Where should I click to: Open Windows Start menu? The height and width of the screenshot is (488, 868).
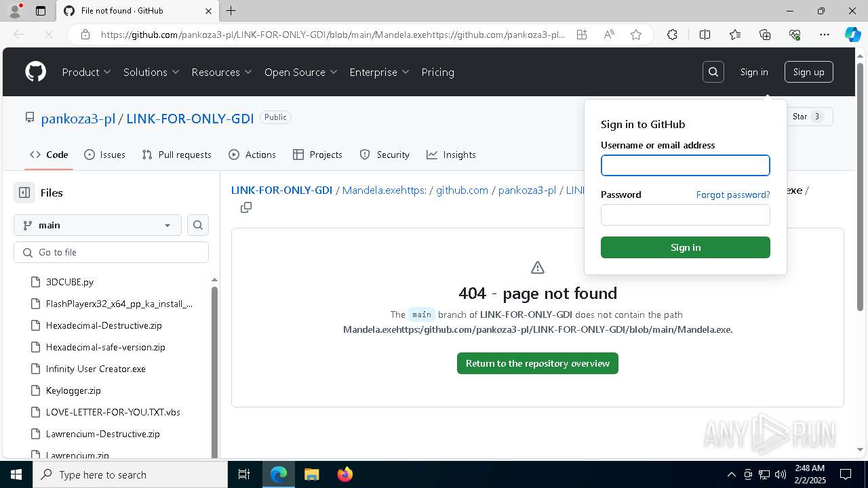pyautogui.click(x=16, y=474)
